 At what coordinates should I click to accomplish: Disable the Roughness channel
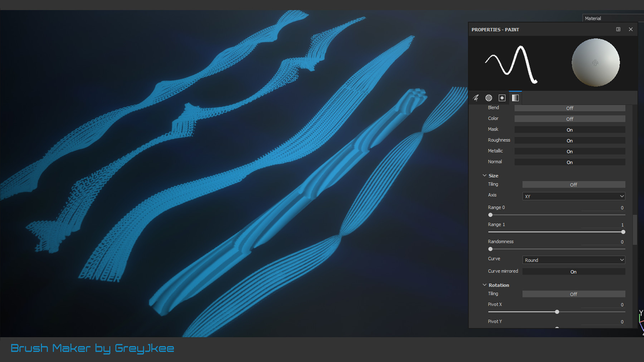[x=570, y=140]
